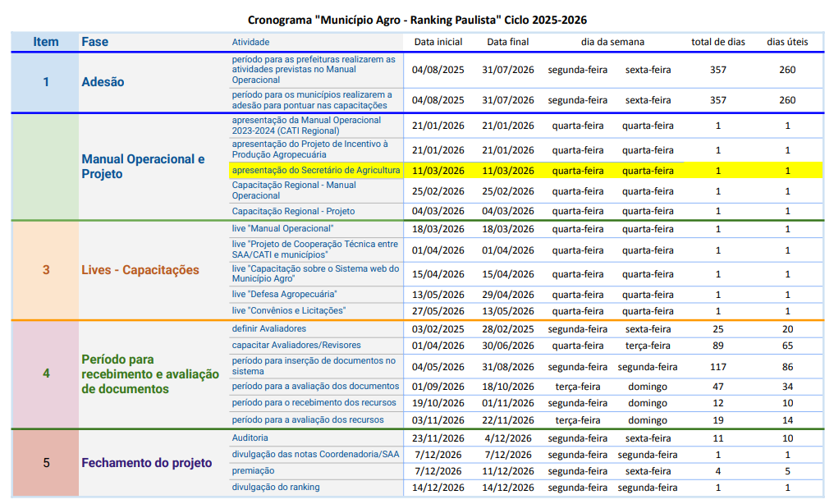Click the Cronograma title at the top

[417, 20]
